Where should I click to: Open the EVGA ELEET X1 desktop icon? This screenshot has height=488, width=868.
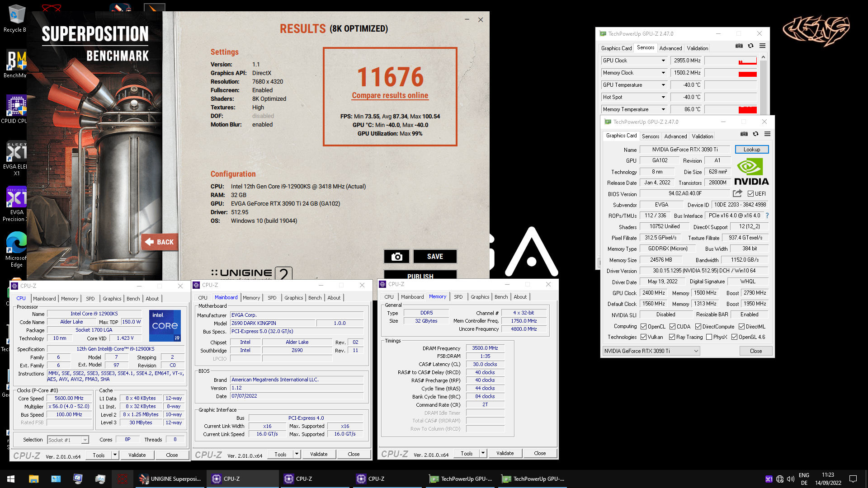(16, 158)
